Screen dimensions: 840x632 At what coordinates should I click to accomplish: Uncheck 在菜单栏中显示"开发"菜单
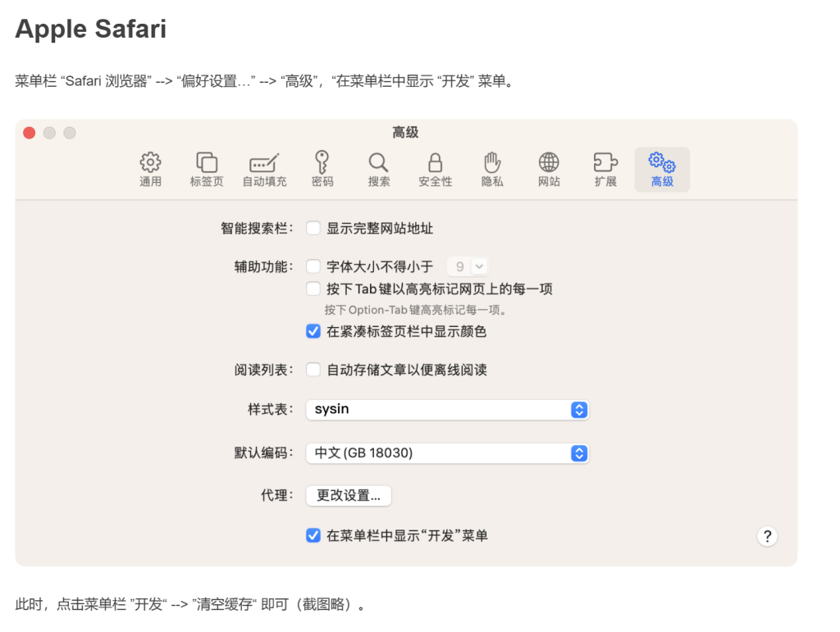click(313, 535)
